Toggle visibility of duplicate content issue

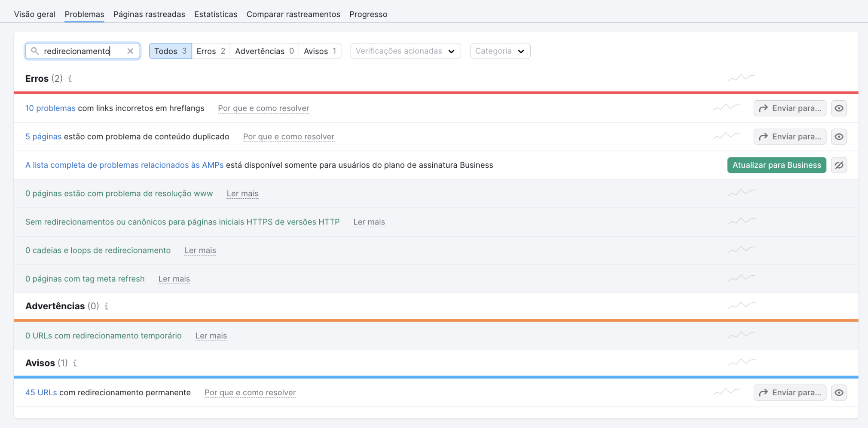pyautogui.click(x=839, y=137)
